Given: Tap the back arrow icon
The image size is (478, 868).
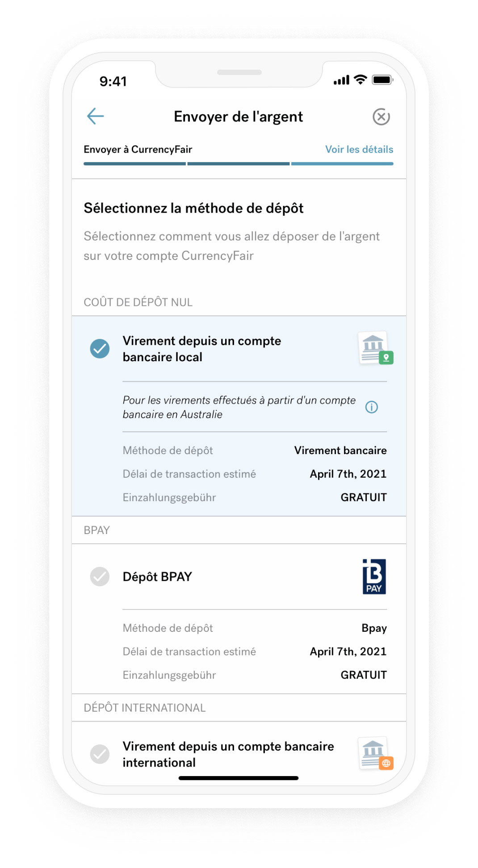Looking at the screenshot, I should 95,116.
